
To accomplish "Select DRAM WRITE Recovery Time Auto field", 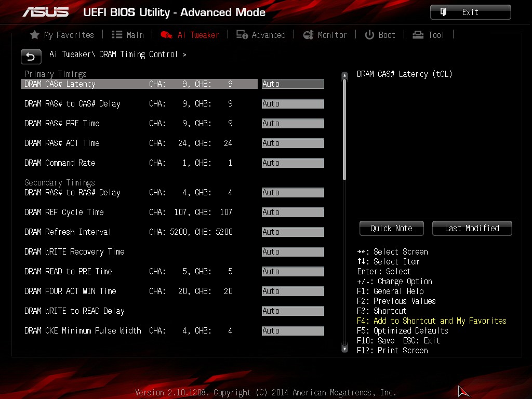I will coord(293,252).
